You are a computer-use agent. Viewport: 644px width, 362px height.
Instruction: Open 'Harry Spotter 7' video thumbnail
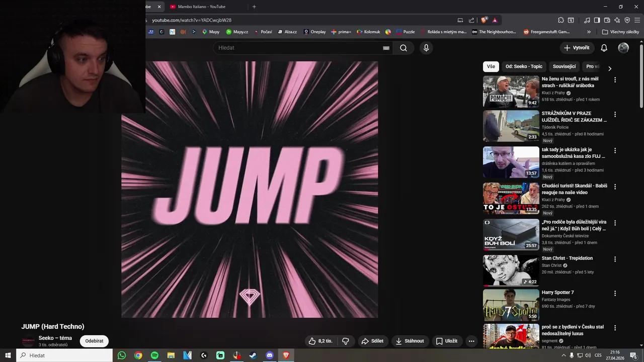pyautogui.click(x=511, y=305)
